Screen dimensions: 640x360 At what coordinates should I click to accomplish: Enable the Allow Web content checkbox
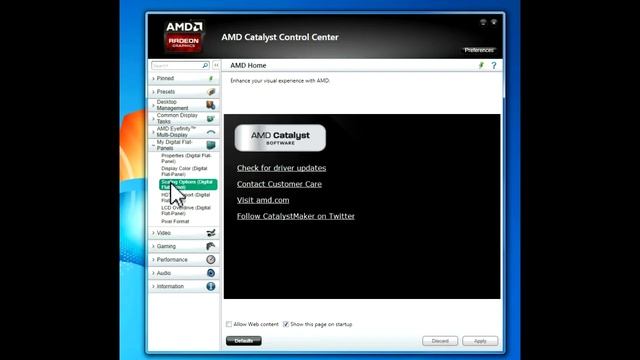coord(229,324)
